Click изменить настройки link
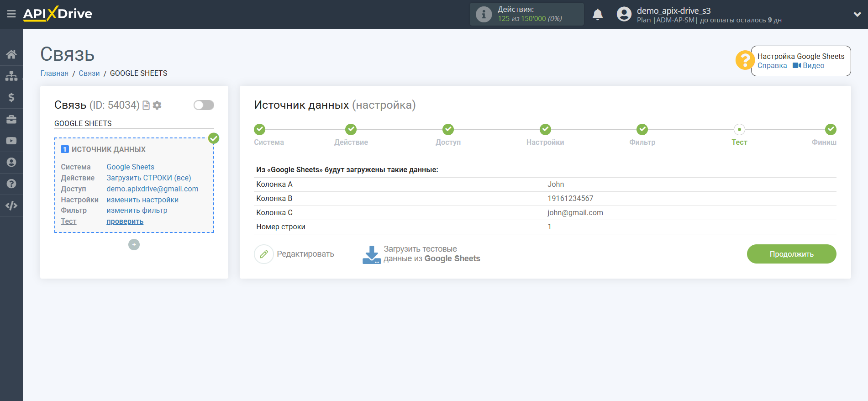The height and width of the screenshot is (401, 868). 142,200
